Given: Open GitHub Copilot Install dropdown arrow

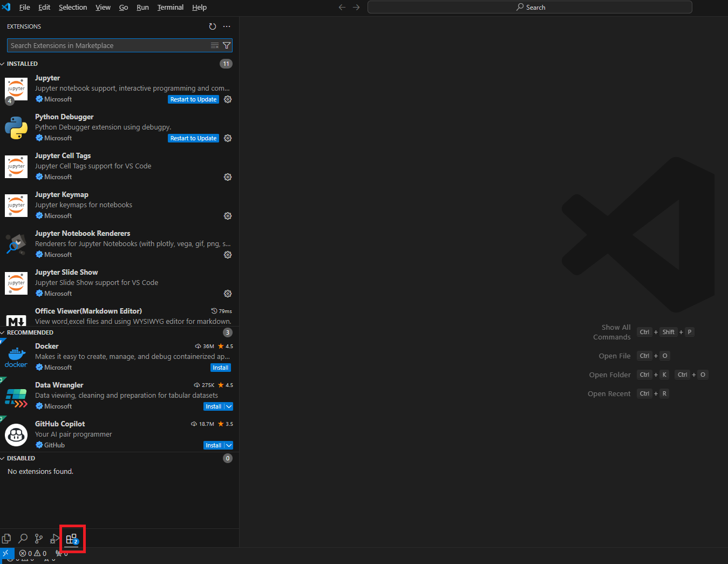Looking at the screenshot, I should click(x=229, y=445).
